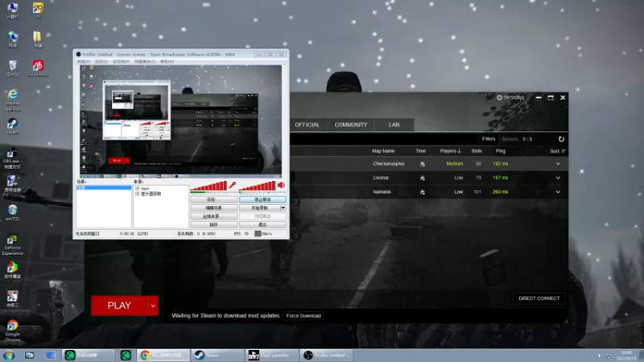The width and height of the screenshot is (644, 362).
Task: Open the scene collection menu in OBS
Action: click(x=145, y=62)
